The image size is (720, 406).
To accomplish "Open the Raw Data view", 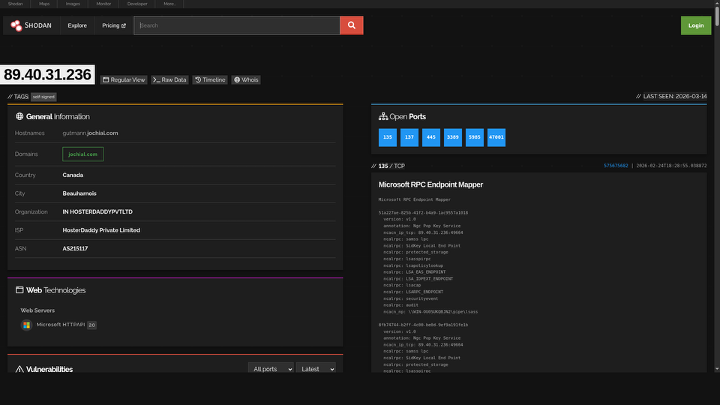I will [170, 79].
